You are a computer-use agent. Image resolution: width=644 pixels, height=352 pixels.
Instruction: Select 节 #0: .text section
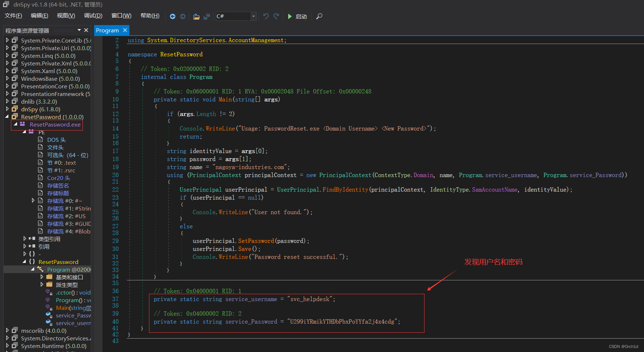point(61,163)
